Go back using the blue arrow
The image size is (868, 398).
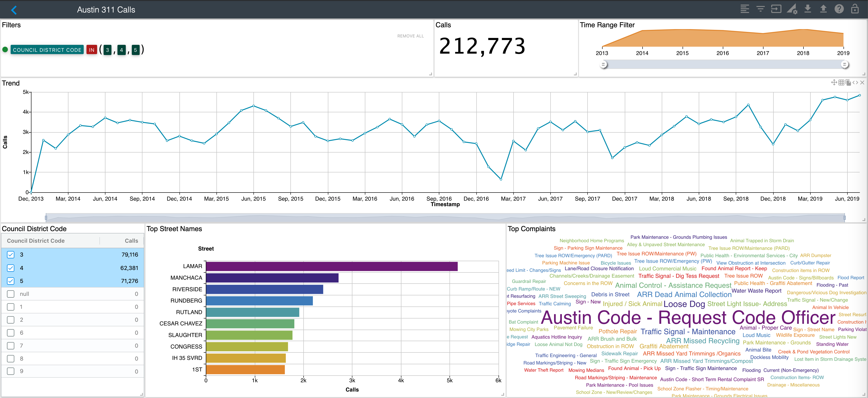coord(14,10)
